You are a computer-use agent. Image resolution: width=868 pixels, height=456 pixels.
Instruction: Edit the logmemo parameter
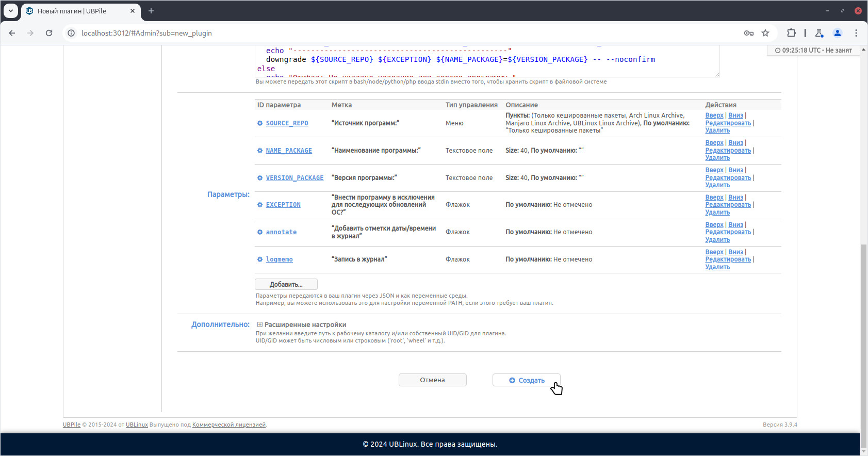tap(728, 259)
